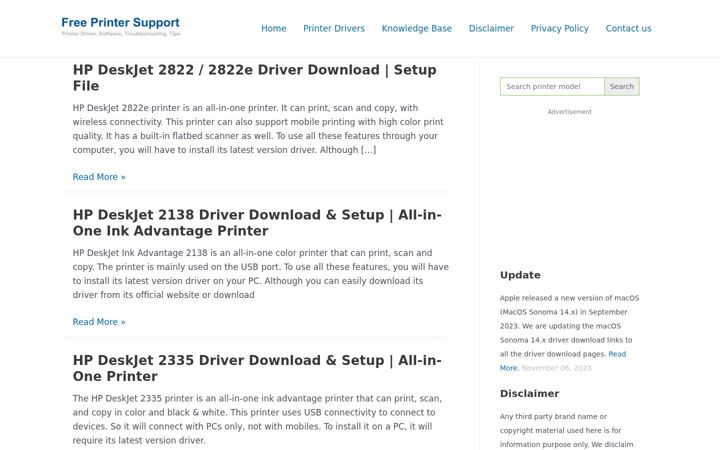Open the Knowledge Base menu
This screenshot has height=450, width=720.
click(416, 28)
